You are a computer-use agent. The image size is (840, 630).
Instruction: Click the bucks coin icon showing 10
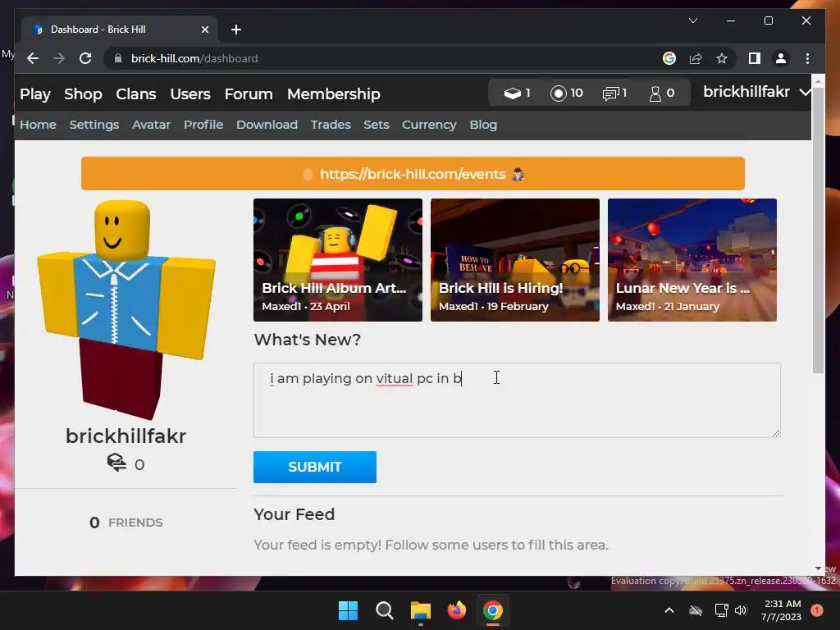[x=558, y=94]
